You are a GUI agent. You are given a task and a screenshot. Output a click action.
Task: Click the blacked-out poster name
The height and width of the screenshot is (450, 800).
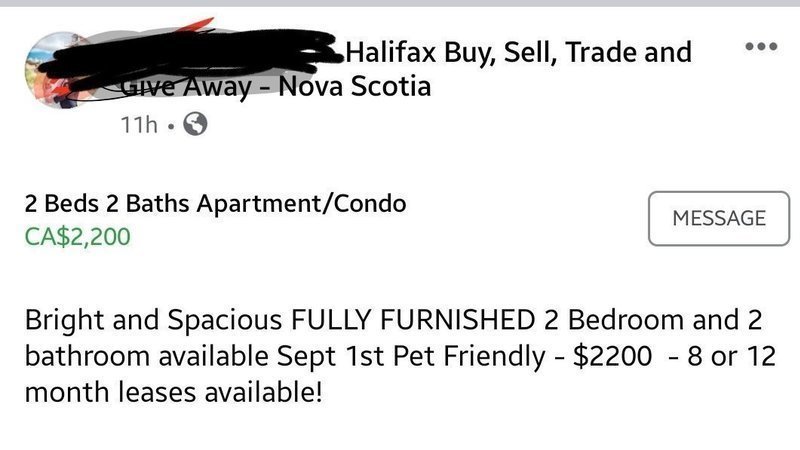pyautogui.click(x=189, y=60)
